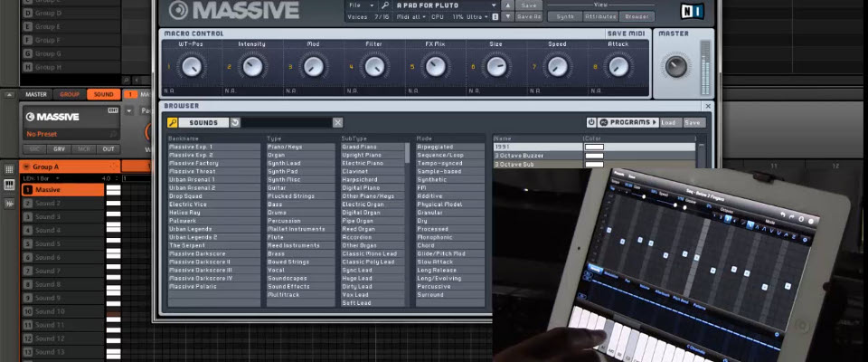Click the Save As button
The image size is (868, 362).
pos(529,17)
